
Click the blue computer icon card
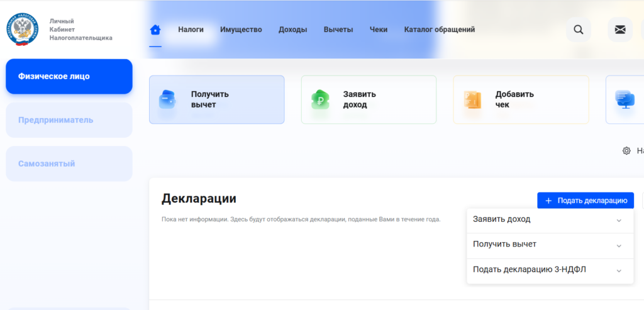coord(625,99)
